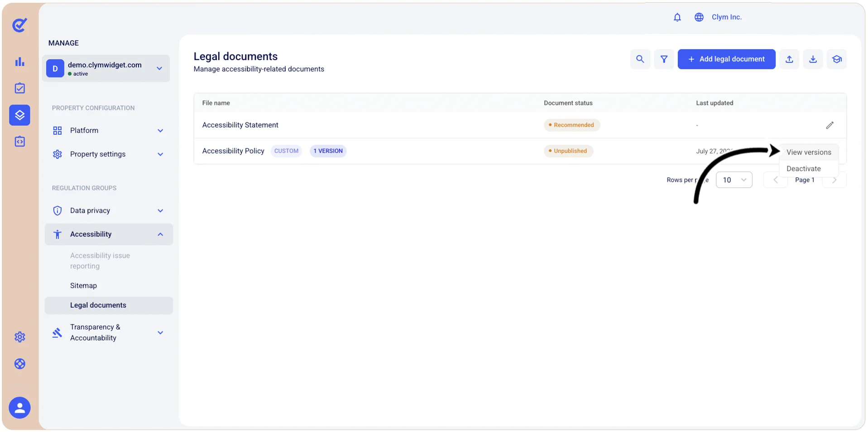868x432 pixels.
Task: Open the code embed sidebar icon
Action: pyautogui.click(x=19, y=142)
